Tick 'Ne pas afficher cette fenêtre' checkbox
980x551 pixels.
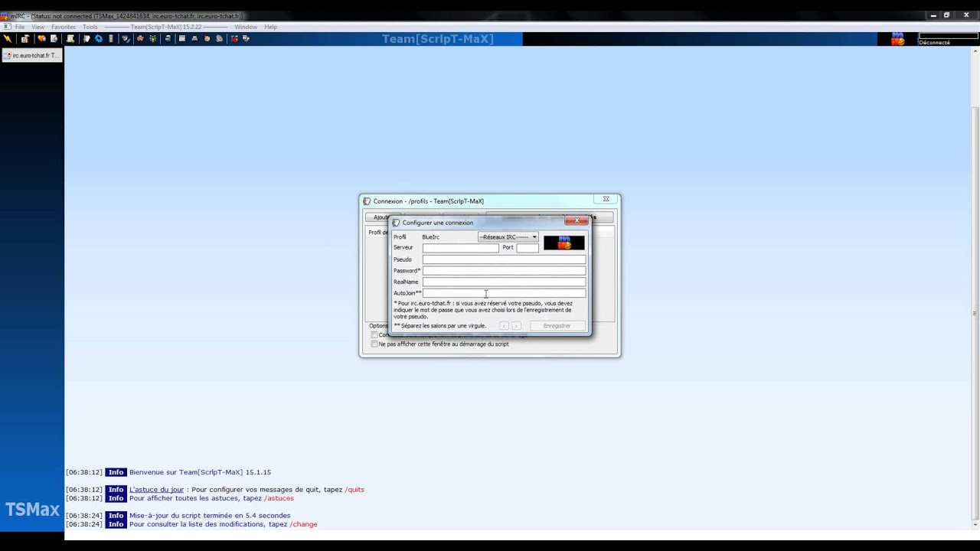374,344
